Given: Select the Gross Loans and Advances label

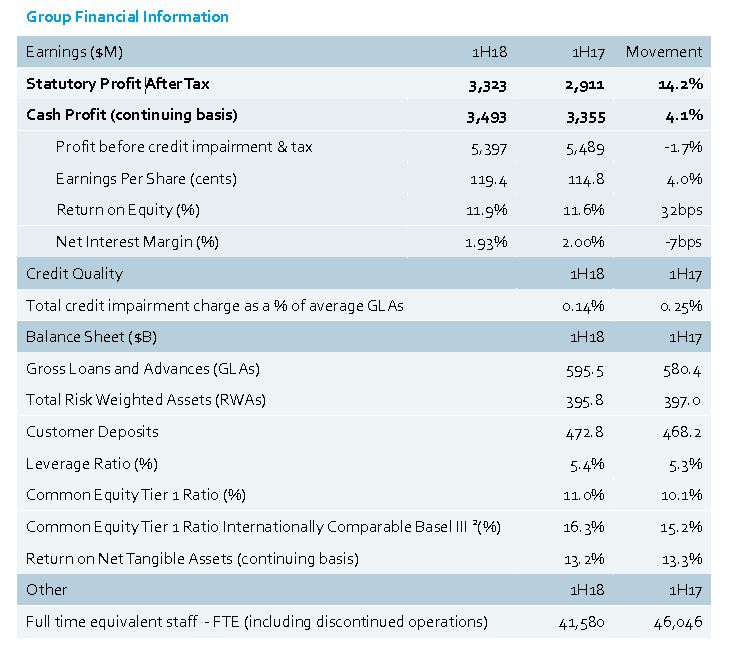Looking at the screenshot, I should point(143,369).
